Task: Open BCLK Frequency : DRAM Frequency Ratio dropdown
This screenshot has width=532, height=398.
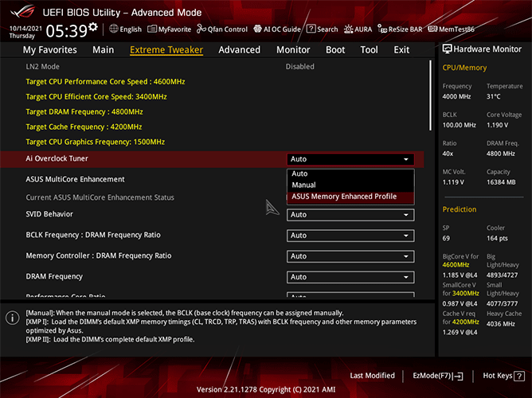Action: (350, 236)
